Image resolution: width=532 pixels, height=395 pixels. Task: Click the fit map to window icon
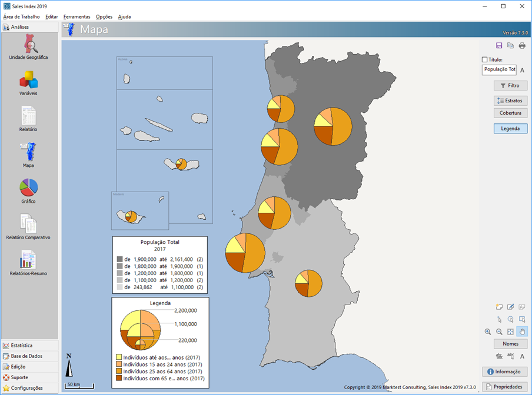coord(510,332)
